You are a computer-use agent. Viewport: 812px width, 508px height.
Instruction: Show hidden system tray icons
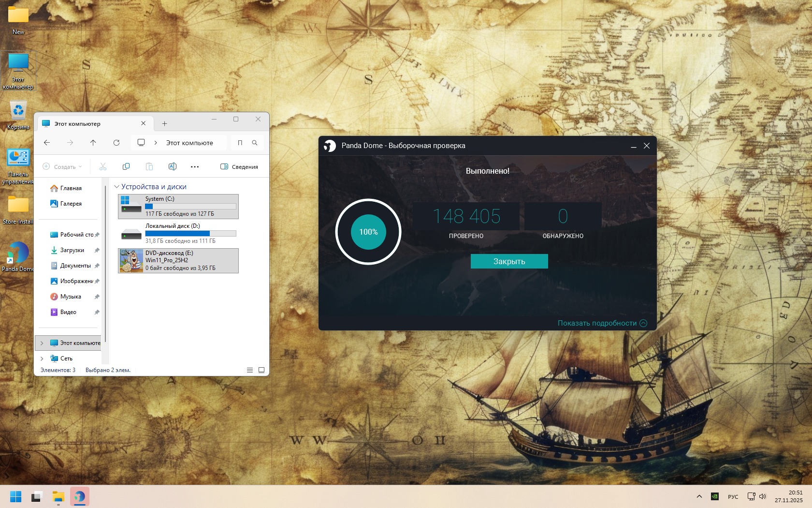[x=699, y=496]
